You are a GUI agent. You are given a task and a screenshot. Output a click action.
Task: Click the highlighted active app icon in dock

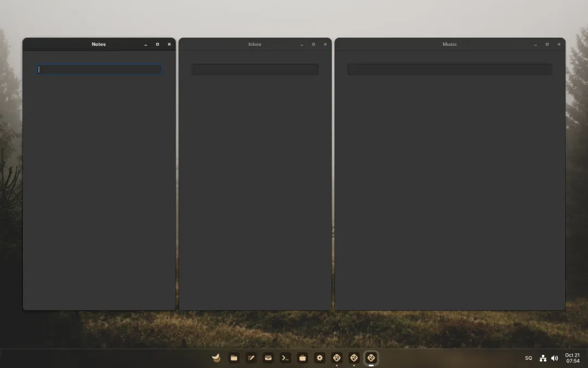[x=371, y=358]
